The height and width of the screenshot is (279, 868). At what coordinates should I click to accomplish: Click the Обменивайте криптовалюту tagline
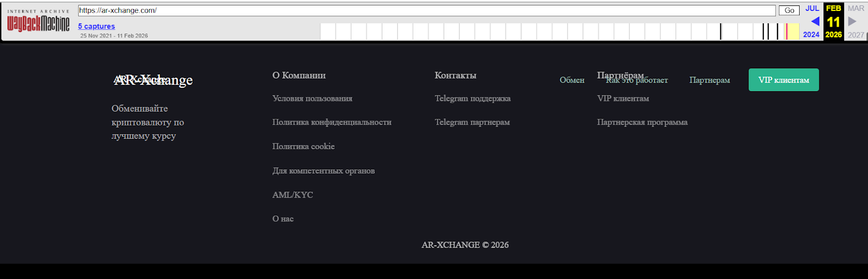148,122
